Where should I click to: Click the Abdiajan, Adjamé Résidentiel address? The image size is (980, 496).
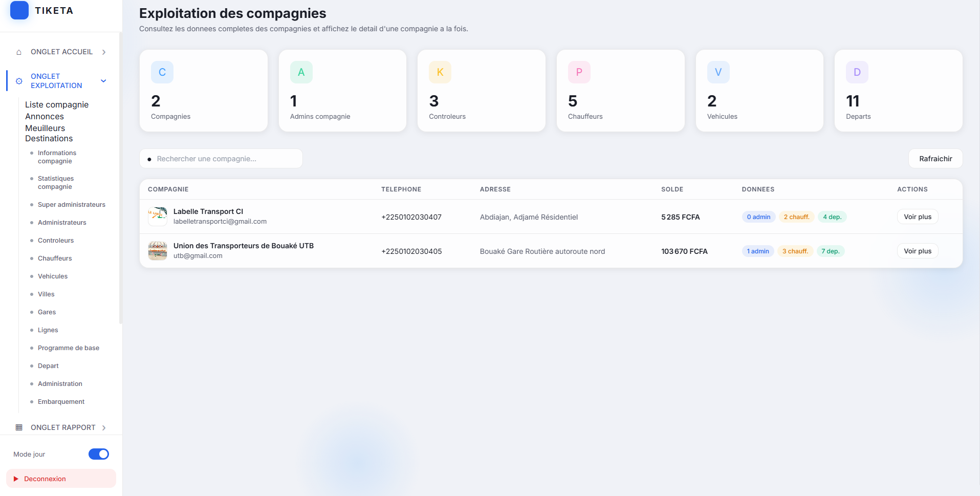coord(529,217)
